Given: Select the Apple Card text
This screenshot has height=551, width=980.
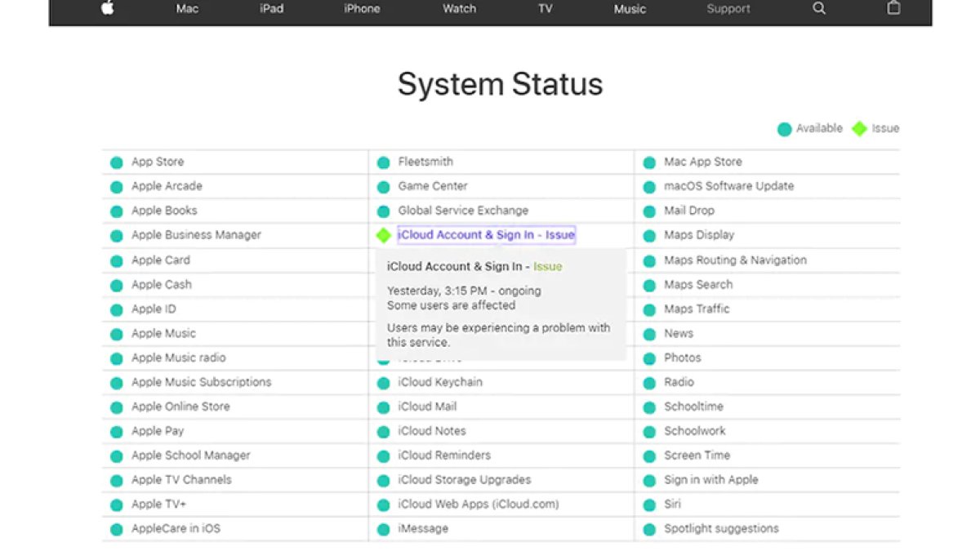Looking at the screenshot, I should tap(161, 260).
